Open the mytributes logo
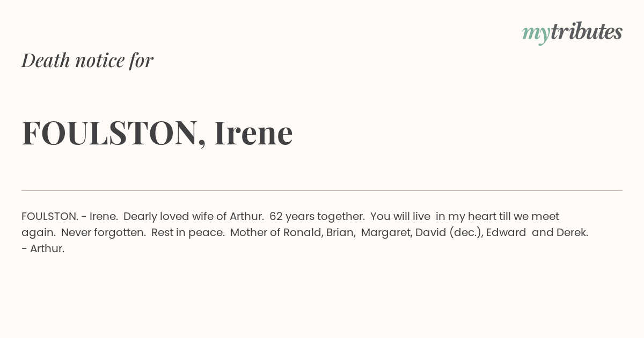 572,33
